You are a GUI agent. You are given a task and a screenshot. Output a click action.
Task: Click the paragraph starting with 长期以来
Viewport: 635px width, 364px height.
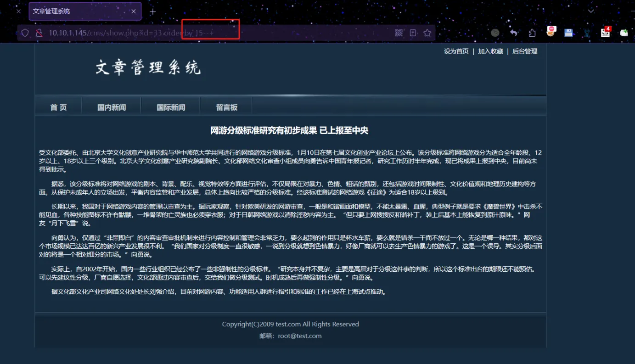click(x=291, y=215)
